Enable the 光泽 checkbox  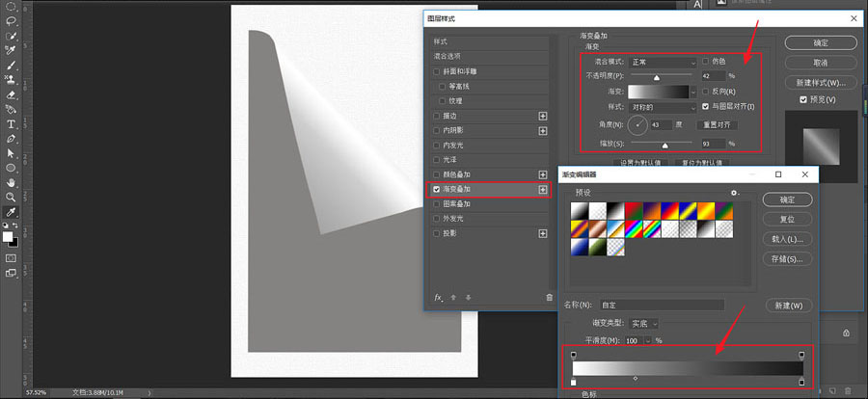tap(437, 160)
